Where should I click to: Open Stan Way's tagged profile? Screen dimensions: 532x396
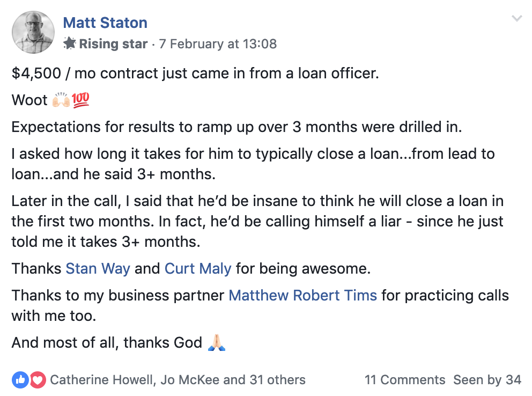(x=98, y=268)
